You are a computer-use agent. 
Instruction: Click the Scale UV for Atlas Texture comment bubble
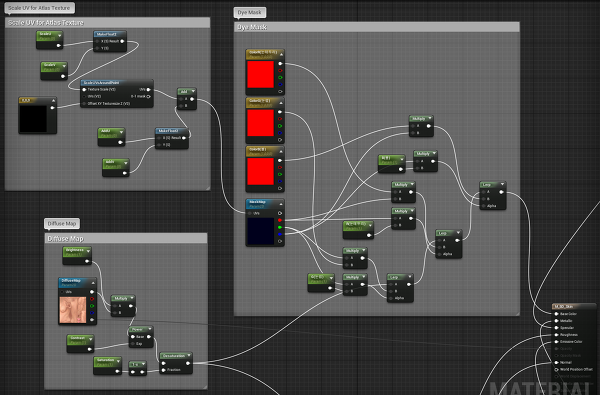click(x=39, y=8)
